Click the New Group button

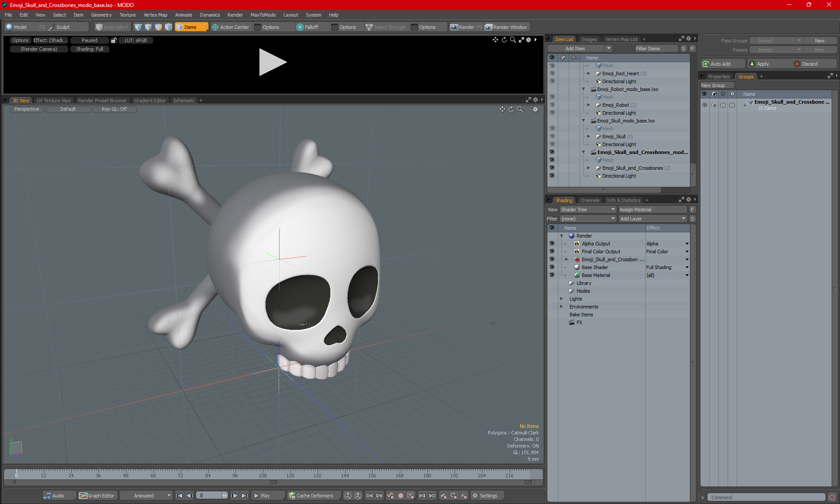point(717,85)
